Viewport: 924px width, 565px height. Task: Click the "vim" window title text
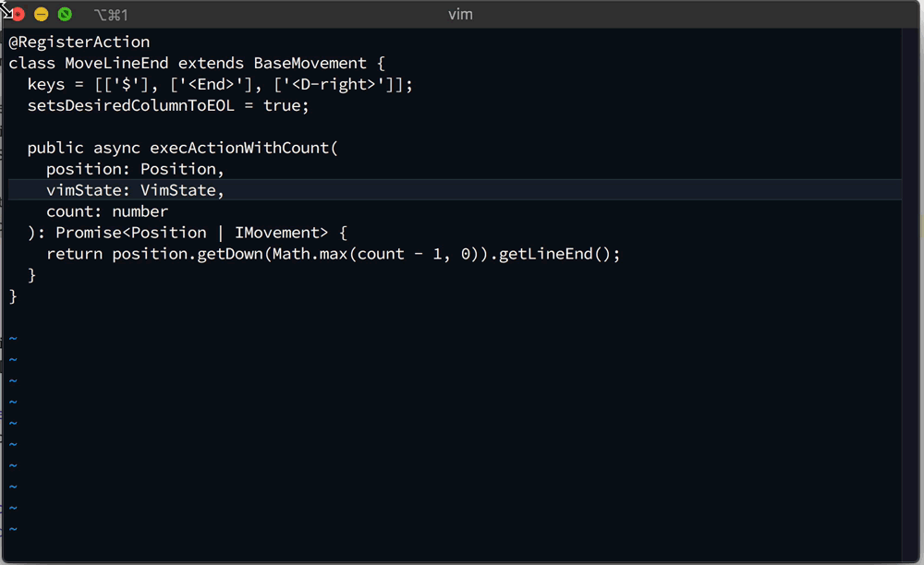pyautogui.click(x=460, y=15)
